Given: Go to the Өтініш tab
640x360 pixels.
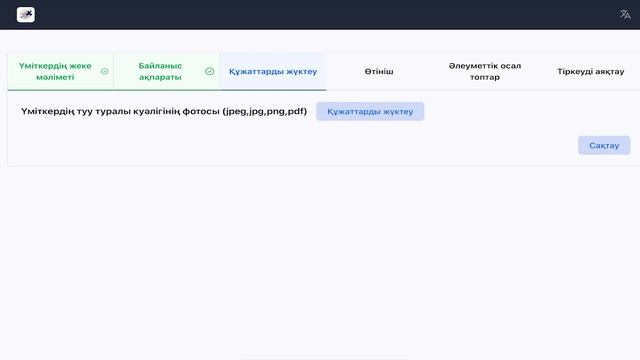Looking at the screenshot, I should click(379, 71).
